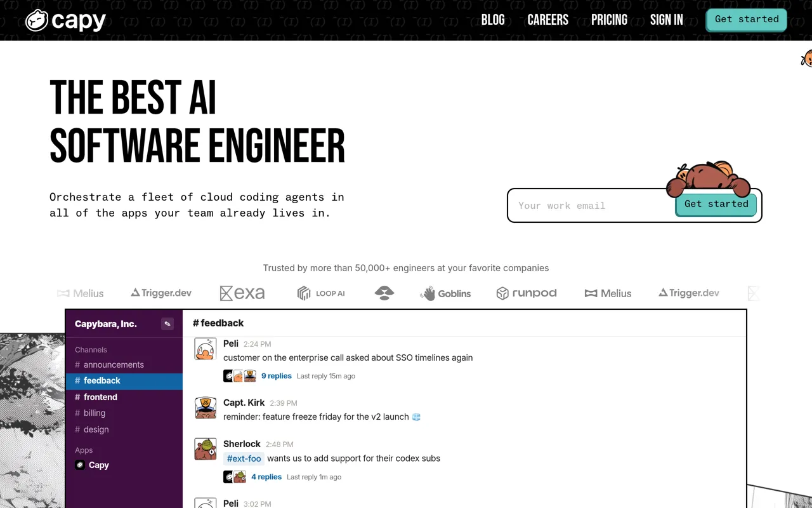Screen dimensions: 812x508
Task: Click the first reply avatar in 4 replies thread
Action: (228, 477)
